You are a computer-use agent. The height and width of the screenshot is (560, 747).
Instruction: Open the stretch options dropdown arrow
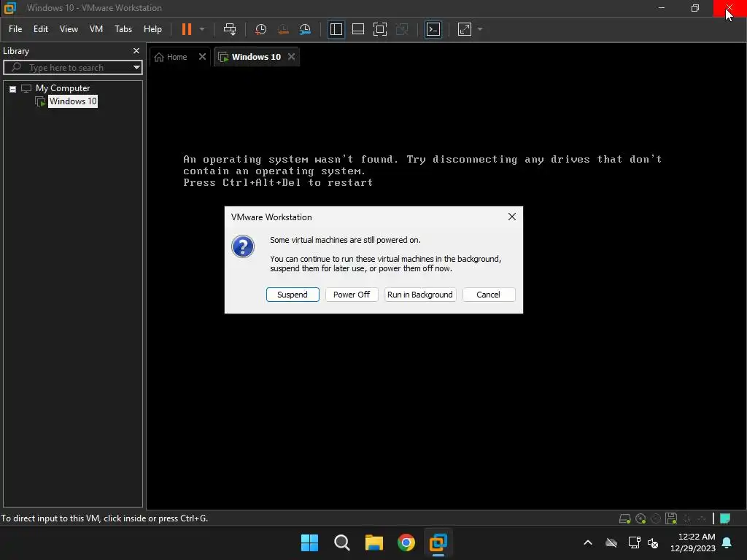click(x=480, y=29)
